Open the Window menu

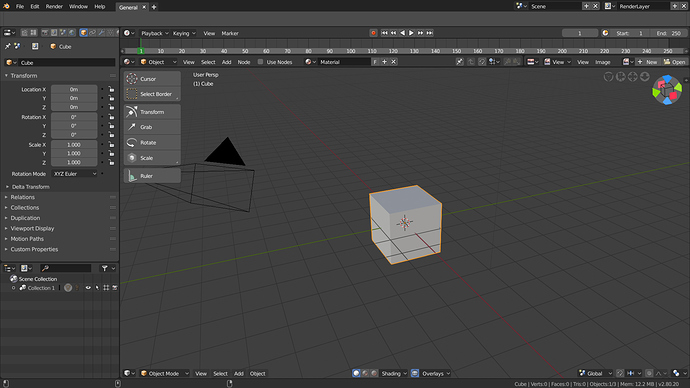tap(78, 6)
